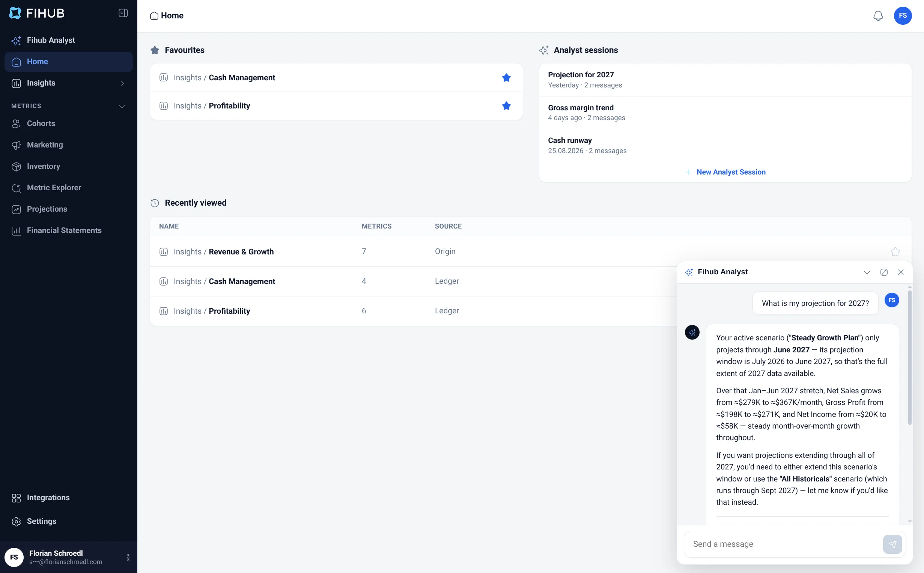Focus the Send a message field
The width and height of the screenshot is (924, 573).
[783, 544]
